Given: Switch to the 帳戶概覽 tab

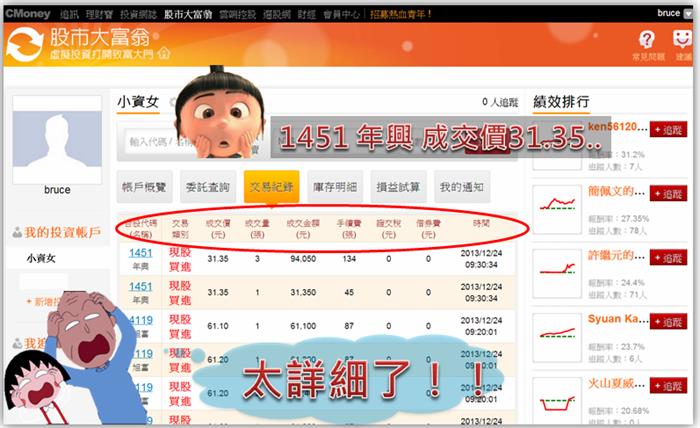Looking at the screenshot, I should (144, 187).
